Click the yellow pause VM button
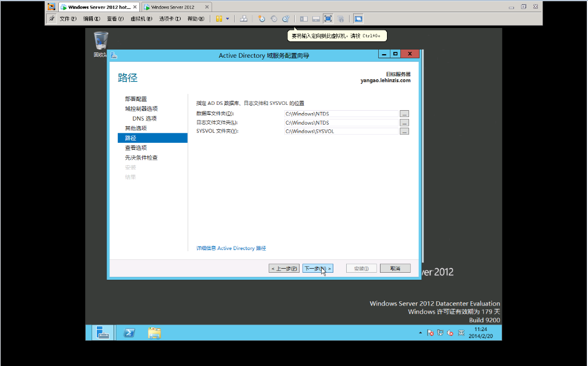Screen dimensions: 588x366 (219, 19)
